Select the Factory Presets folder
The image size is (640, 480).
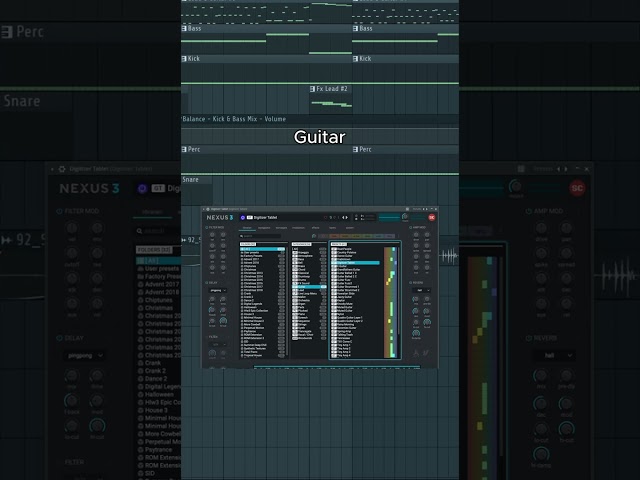[262, 256]
